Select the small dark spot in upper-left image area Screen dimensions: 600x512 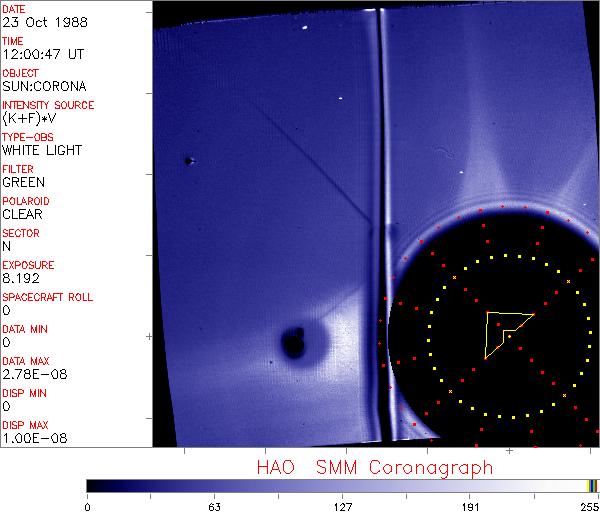188,161
